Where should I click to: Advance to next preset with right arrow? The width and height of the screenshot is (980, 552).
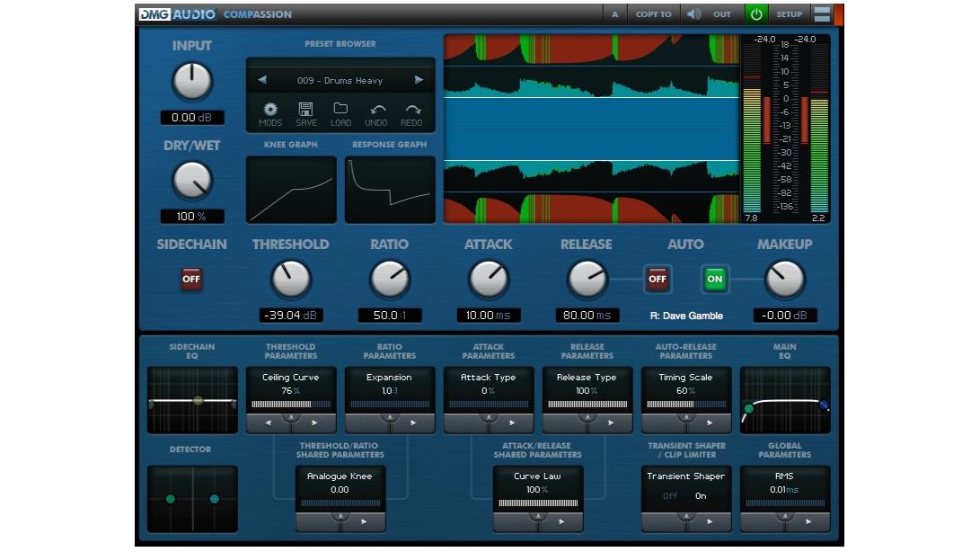(419, 80)
